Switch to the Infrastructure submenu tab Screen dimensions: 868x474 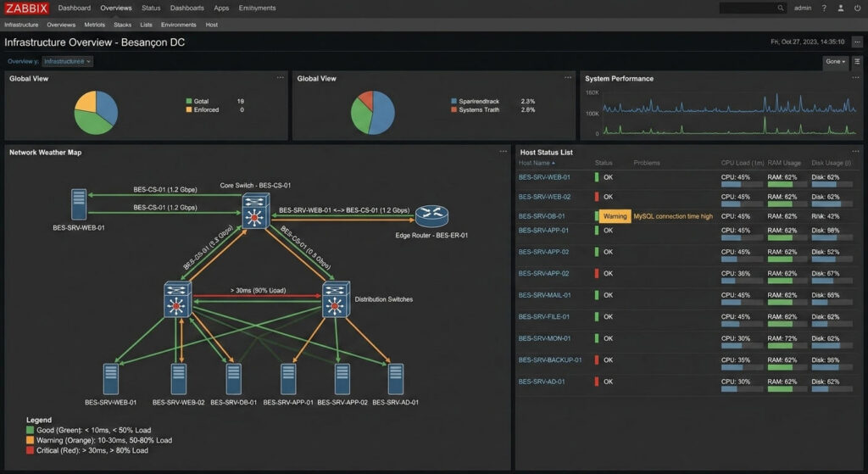21,25
